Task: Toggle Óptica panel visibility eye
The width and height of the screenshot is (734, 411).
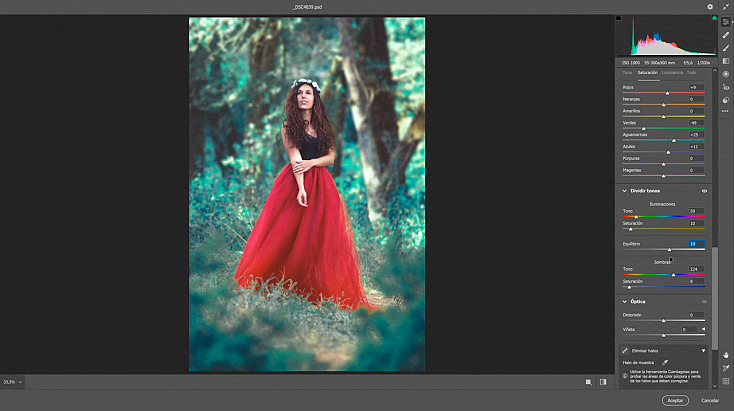Action: [x=704, y=302]
